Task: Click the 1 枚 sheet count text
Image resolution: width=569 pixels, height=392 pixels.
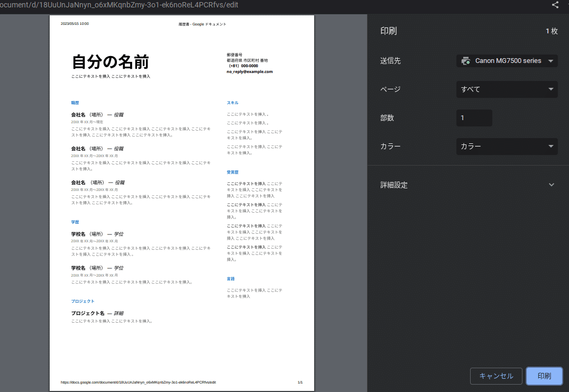Action: (x=552, y=31)
